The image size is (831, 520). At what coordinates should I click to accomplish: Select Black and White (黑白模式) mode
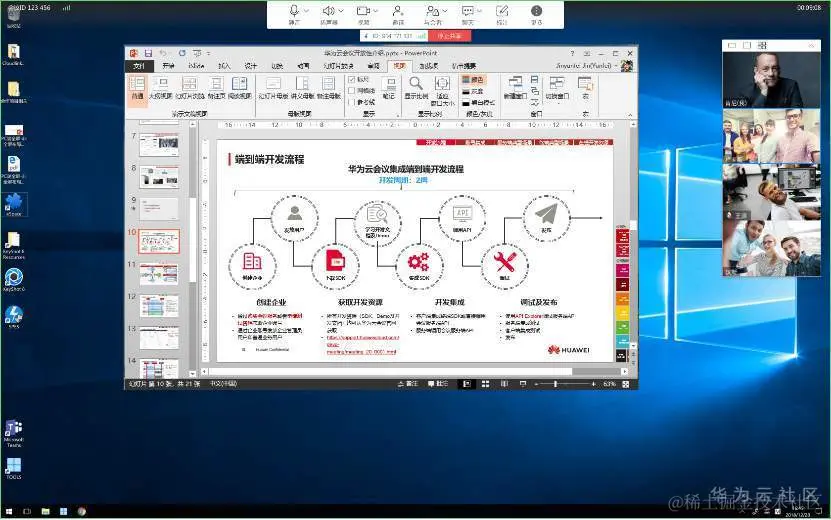coord(479,102)
